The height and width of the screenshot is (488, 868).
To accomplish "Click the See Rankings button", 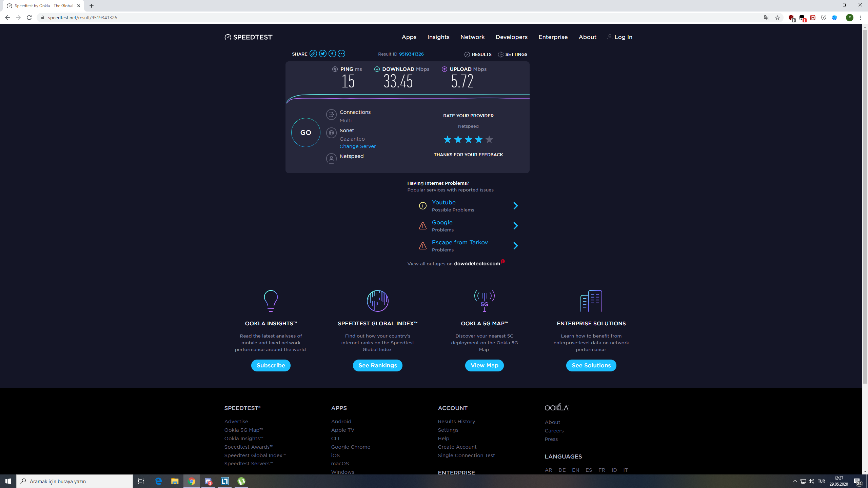I will point(377,365).
